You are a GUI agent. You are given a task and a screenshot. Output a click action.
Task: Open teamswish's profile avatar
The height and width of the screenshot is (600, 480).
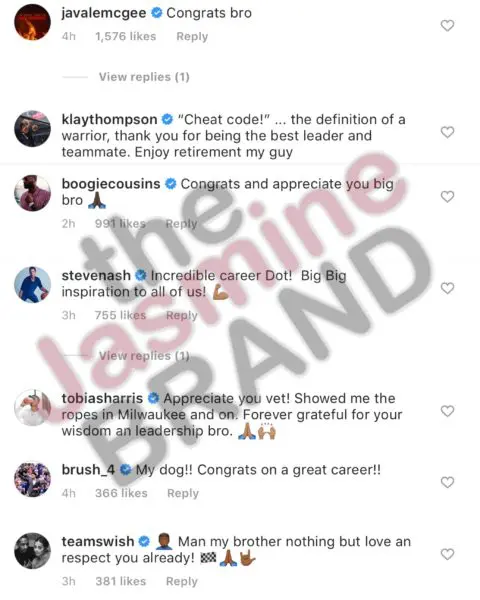(x=32, y=551)
